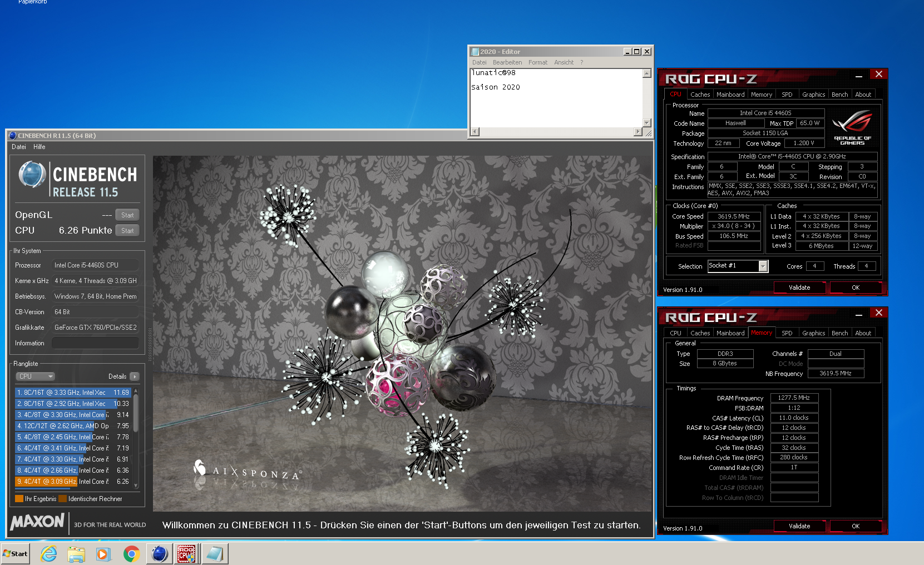The width and height of the screenshot is (924, 565).
Task: Click the Republic of Gamers logo in CPU-Z
Action: click(x=852, y=128)
